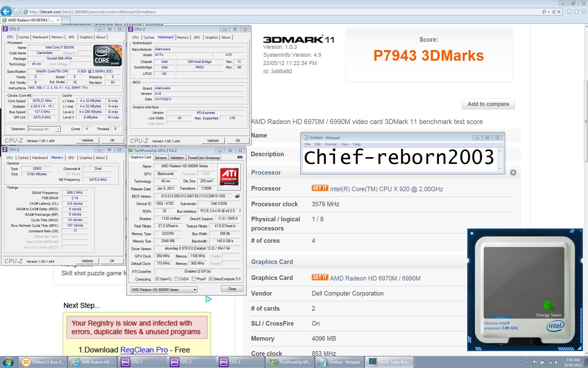Click the P7943 3DMarks score text
This screenshot has height=368, width=588.
pos(429,56)
